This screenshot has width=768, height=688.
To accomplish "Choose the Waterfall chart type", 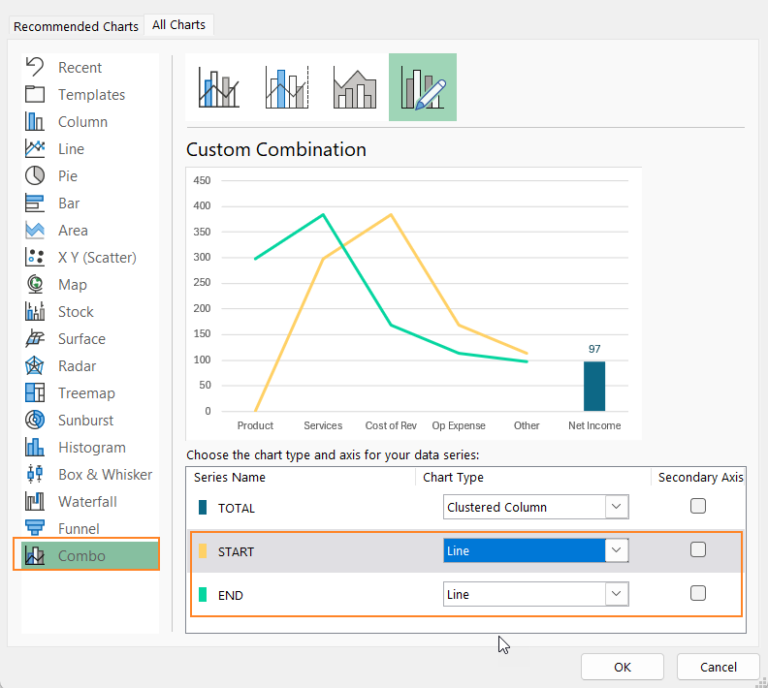I will [x=86, y=502].
